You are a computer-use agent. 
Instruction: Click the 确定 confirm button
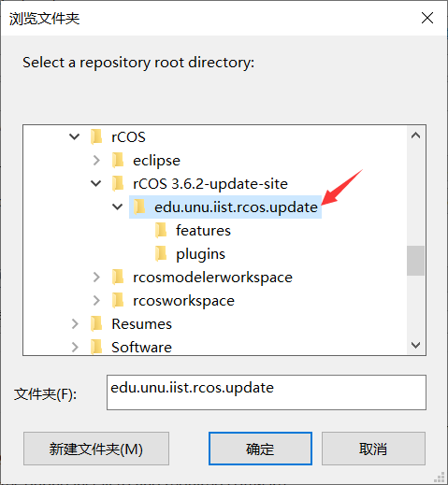[260, 449]
